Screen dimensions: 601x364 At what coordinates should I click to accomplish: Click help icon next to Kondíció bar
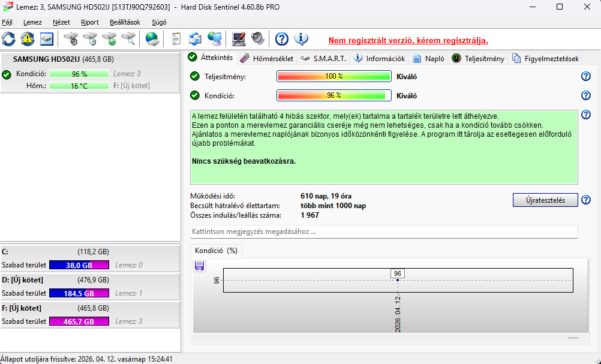tap(585, 95)
